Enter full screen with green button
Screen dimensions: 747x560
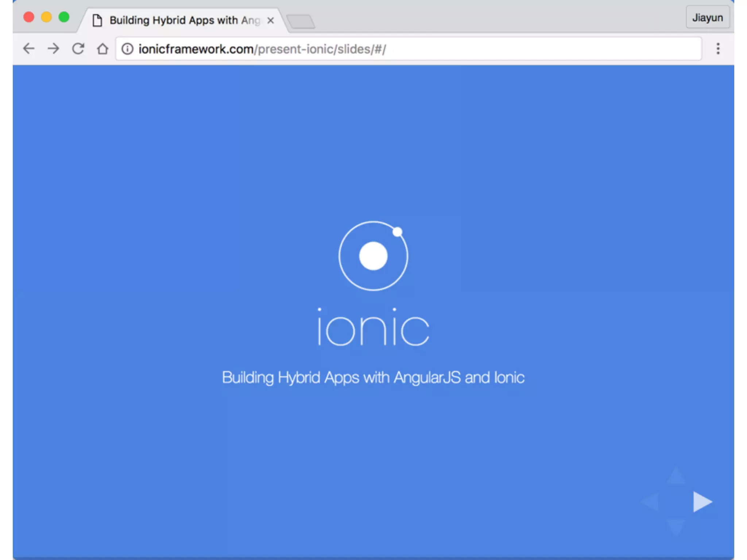pos(64,17)
